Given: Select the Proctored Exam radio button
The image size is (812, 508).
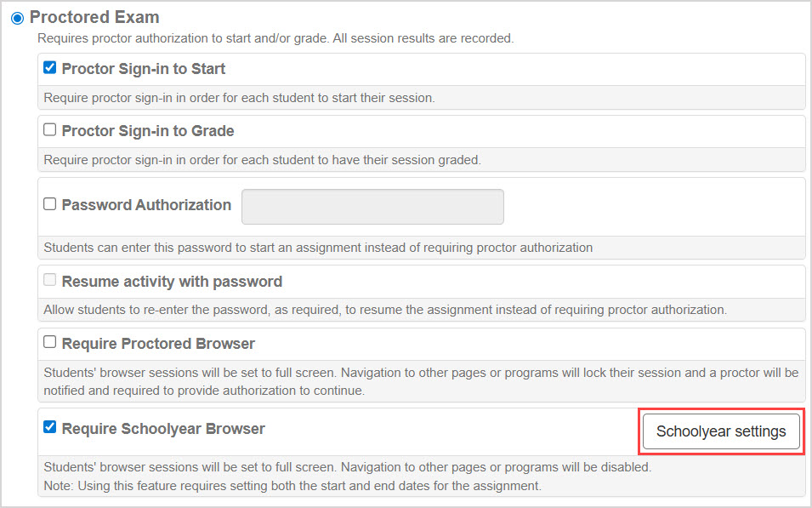Looking at the screenshot, I should point(17,17).
